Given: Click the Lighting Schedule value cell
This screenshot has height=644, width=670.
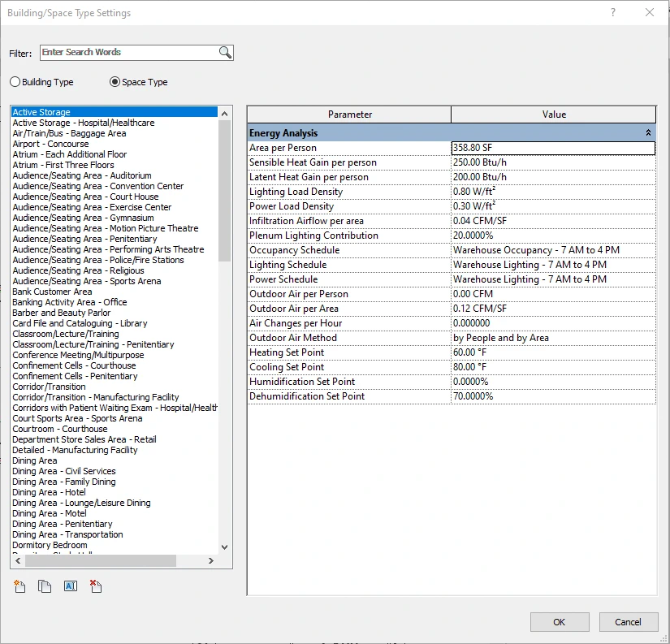Looking at the screenshot, I should click(553, 265).
